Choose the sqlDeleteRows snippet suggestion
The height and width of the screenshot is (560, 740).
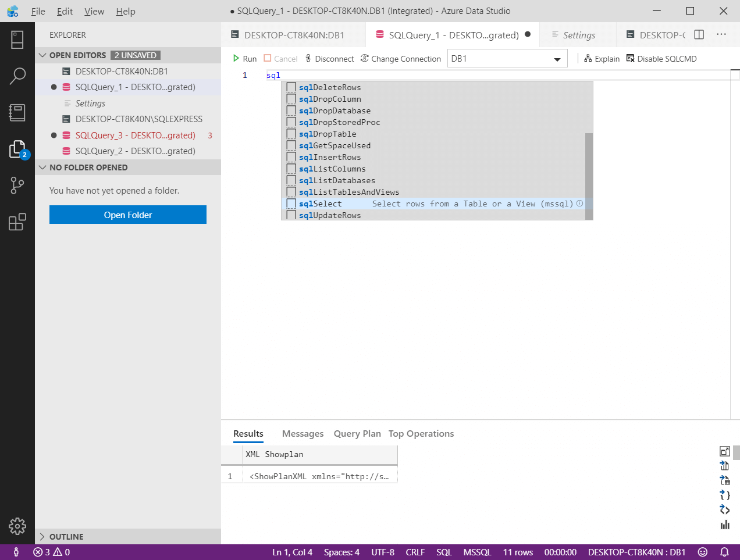(433, 87)
